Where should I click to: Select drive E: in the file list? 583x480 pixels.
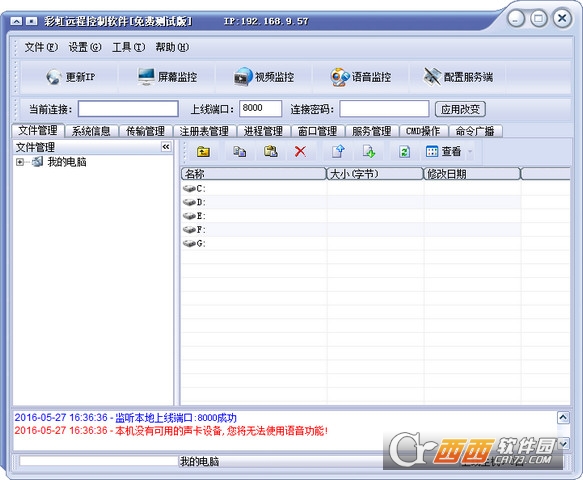click(194, 216)
